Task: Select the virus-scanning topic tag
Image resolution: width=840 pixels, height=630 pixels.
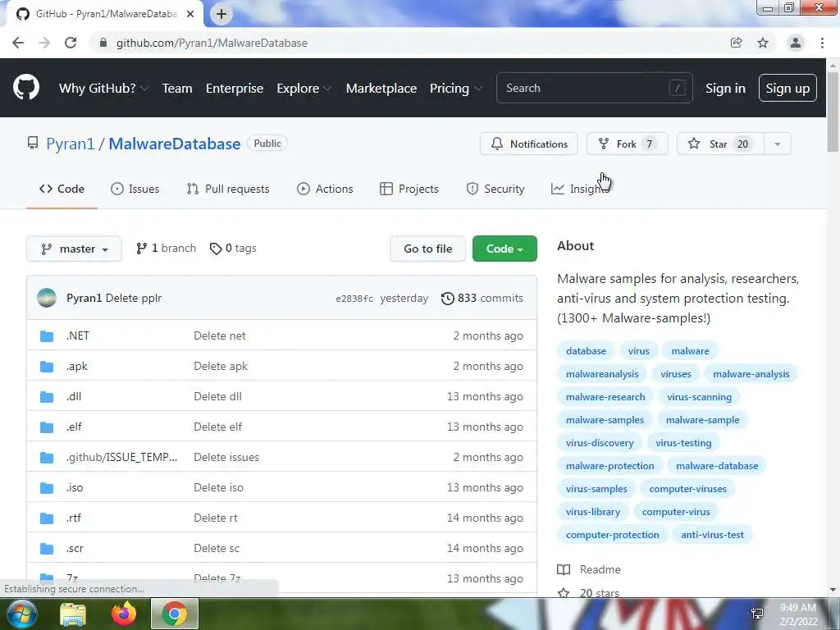Action: [699, 397]
